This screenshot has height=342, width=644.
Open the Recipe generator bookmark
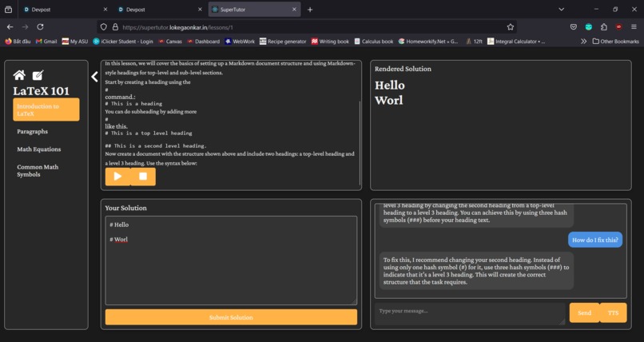(283, 42)
